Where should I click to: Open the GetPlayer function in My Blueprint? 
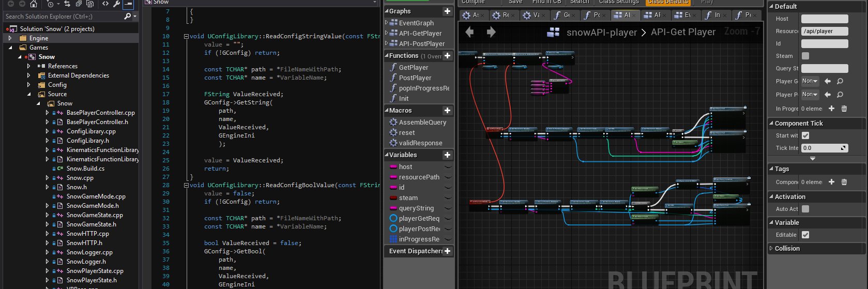[x=414, y=67]
